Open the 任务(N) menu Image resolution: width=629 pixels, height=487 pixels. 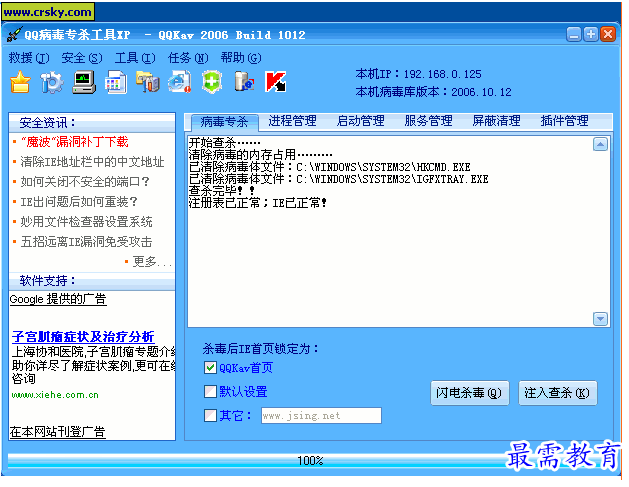(188, 58)
